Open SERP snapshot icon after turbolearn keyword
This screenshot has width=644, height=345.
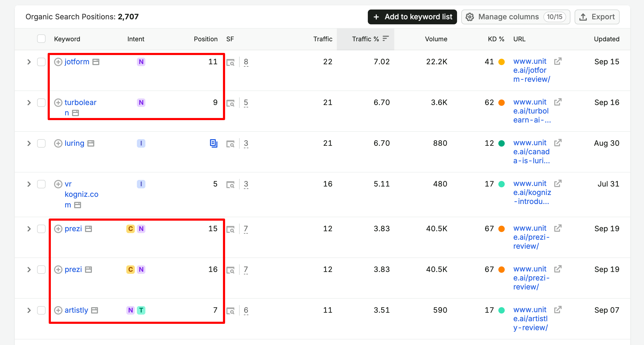coord(75,113)
